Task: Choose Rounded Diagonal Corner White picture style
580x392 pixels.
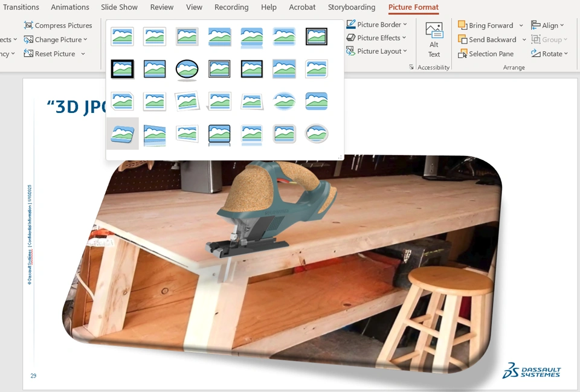Action: 316,69
